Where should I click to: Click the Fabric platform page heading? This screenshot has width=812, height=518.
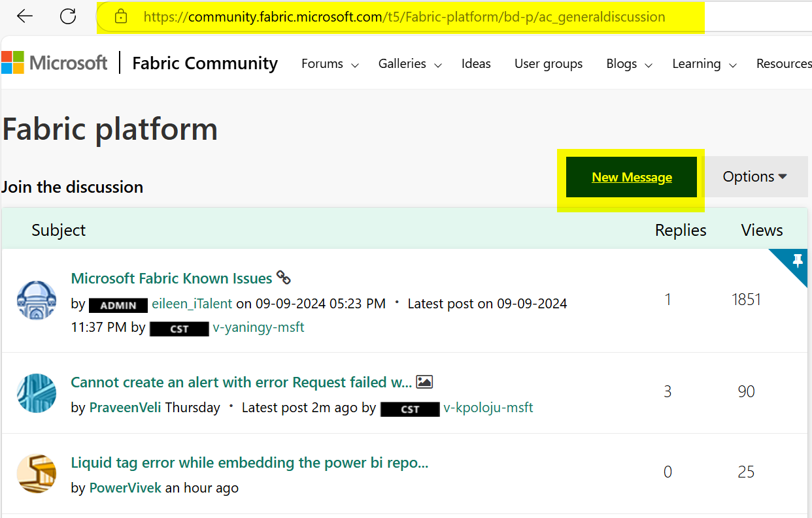(x=110, y=129)
